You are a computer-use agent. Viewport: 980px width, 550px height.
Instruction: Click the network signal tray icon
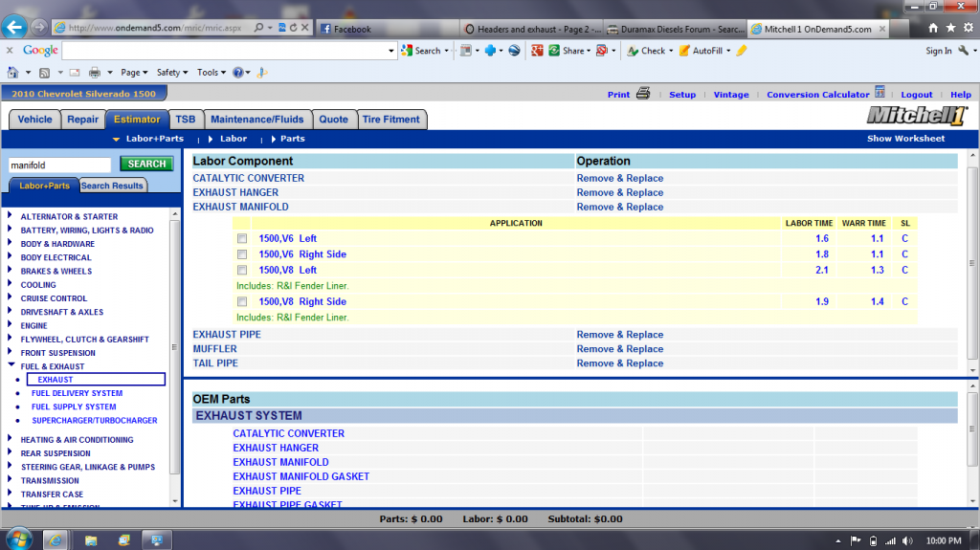890,540
